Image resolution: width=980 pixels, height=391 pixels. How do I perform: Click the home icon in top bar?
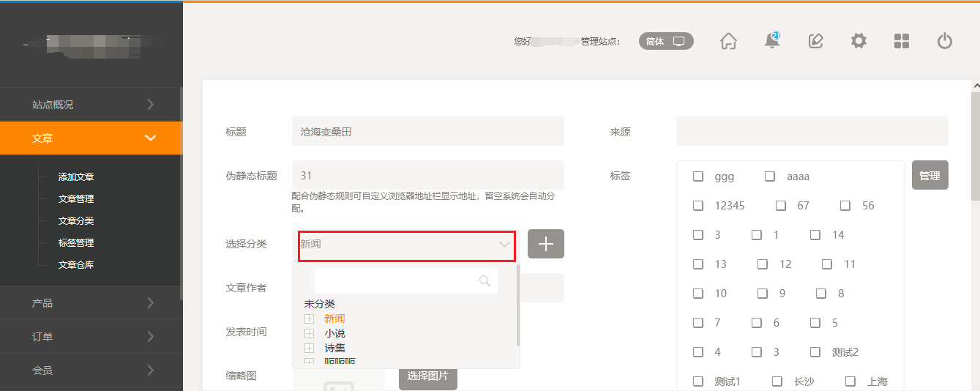728,41
